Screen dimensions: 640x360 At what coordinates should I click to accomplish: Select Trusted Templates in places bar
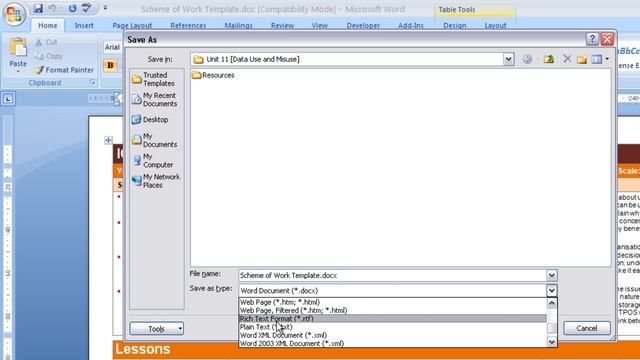[x=153, y=79]
